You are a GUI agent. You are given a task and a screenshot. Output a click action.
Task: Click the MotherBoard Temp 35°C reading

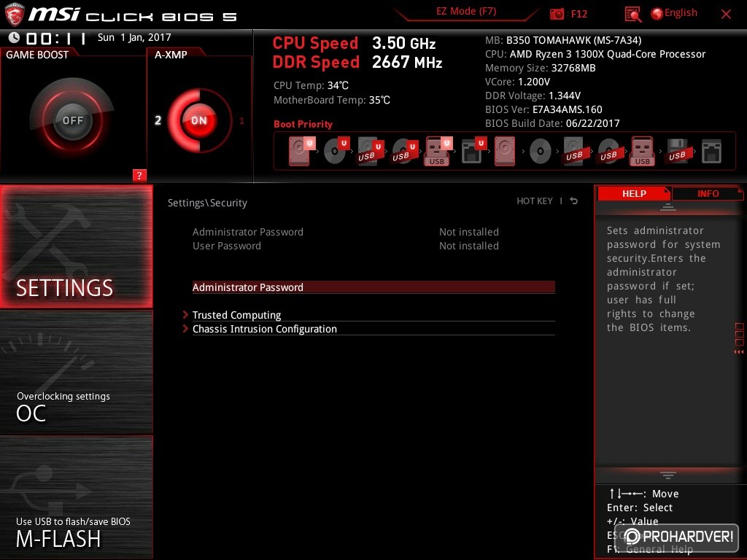coord(332,100)
